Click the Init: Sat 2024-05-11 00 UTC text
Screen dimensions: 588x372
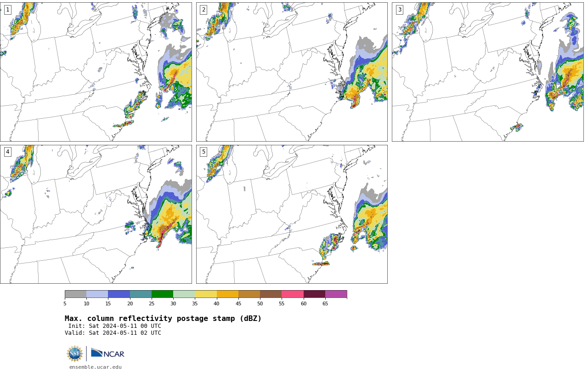tap(115, 326)
